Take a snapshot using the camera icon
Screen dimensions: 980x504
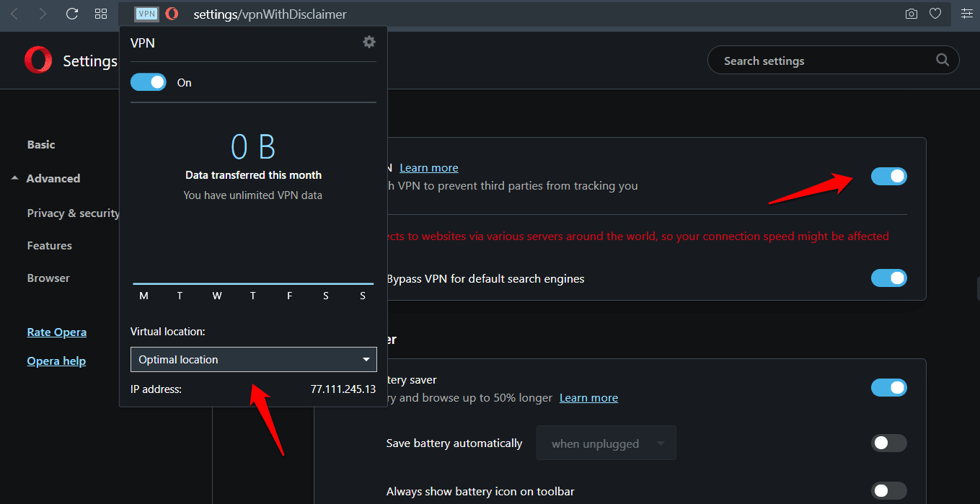click(x=911, y=13)
